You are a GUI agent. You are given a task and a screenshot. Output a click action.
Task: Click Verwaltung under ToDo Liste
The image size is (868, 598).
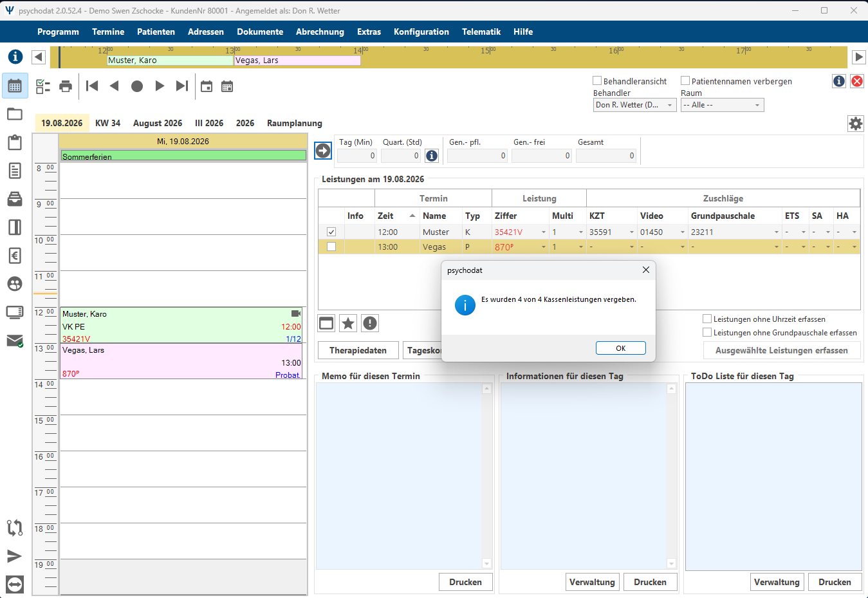pyautogui.click(x=777, y=582)
